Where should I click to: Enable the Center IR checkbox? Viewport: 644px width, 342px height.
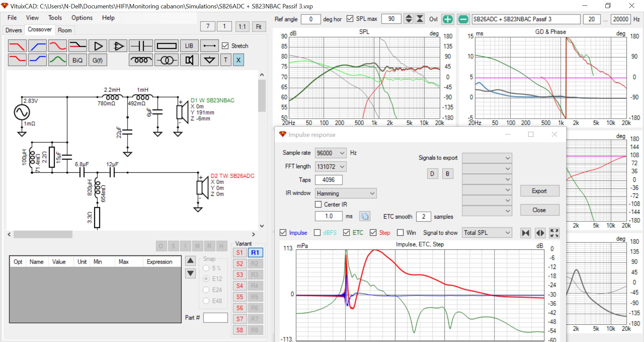pyautogui.click(x=318, y=205)
